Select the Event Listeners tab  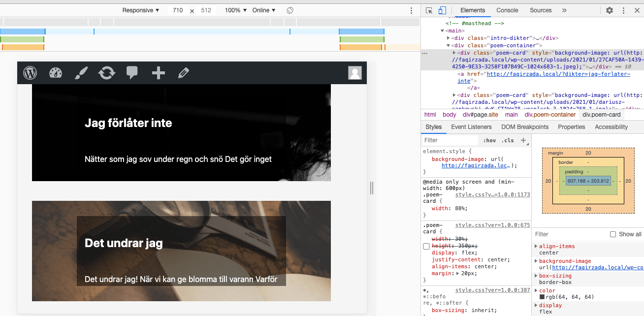(x=471, y=127)
